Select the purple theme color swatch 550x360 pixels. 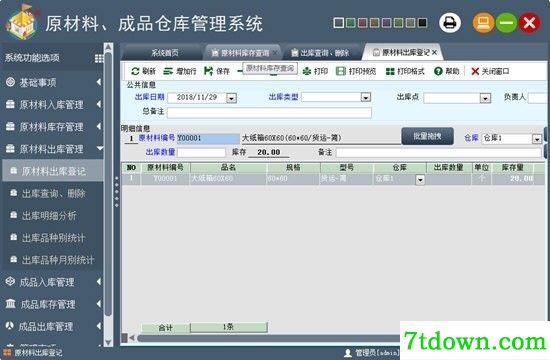386,23
